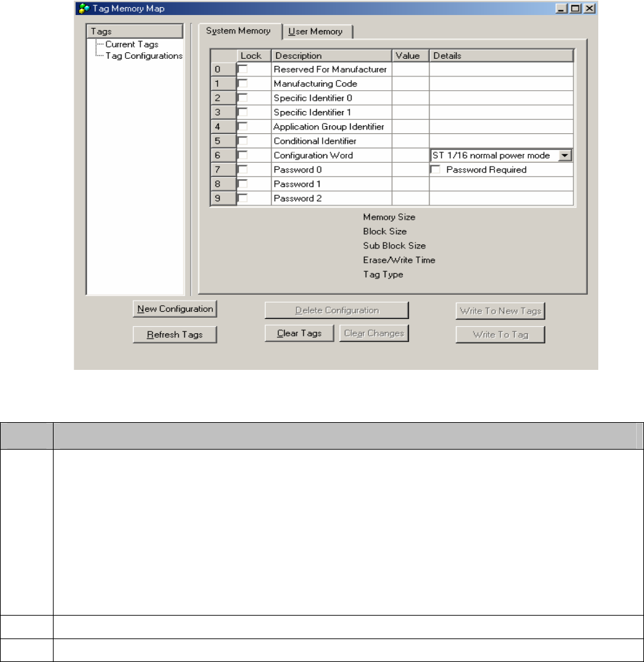This screenshot has width=644, height=662.
Task: Toggle lock for Password 2
Action: click(x=243, y=199)
